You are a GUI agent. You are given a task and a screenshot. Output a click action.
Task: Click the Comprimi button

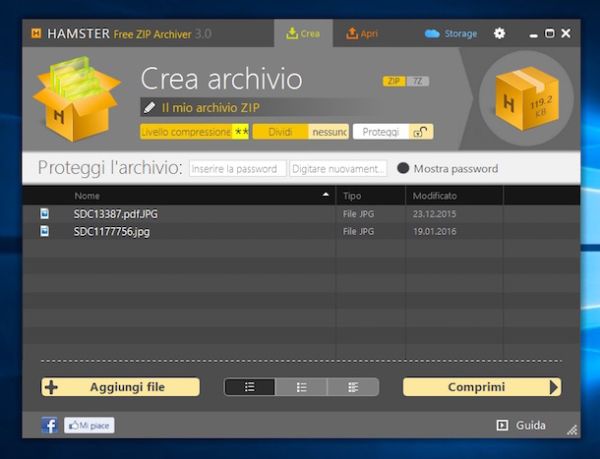tap(481, 387)
